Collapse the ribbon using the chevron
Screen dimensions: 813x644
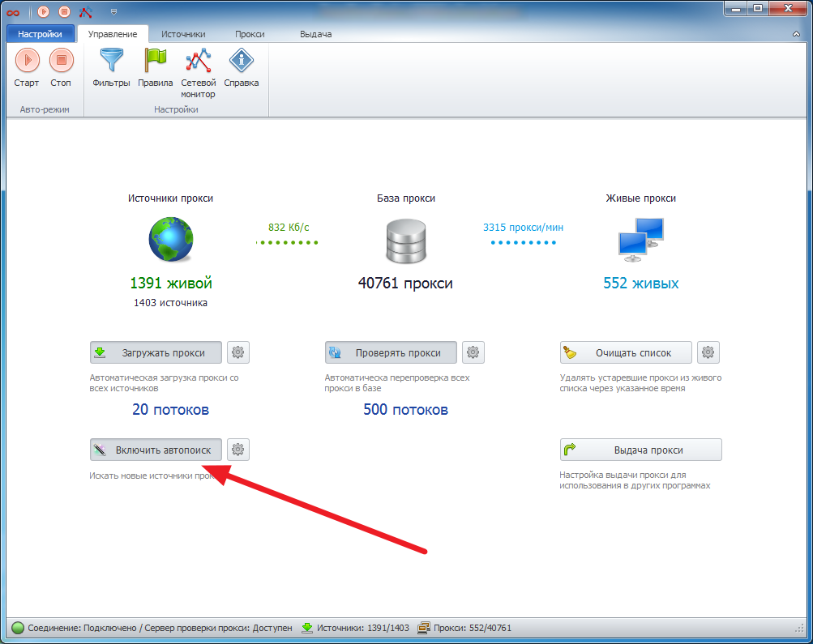coord(796,34)
